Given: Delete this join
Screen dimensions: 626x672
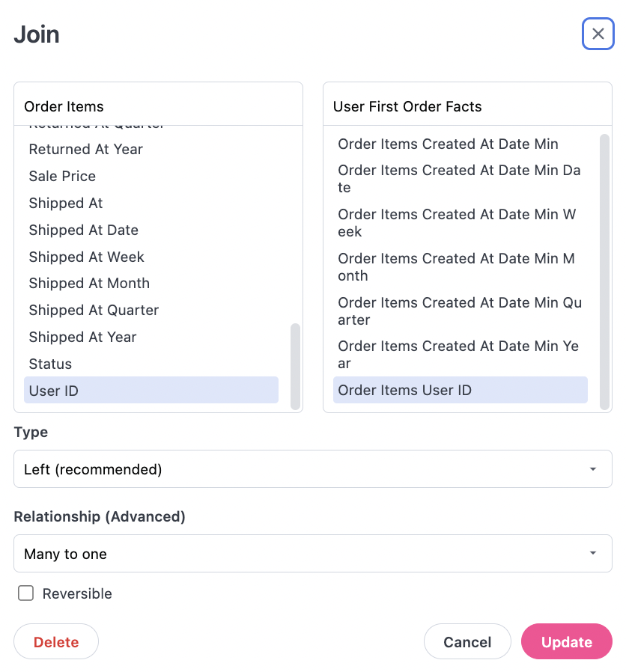Looking at the screenshot, I should (x=56, y=642).
